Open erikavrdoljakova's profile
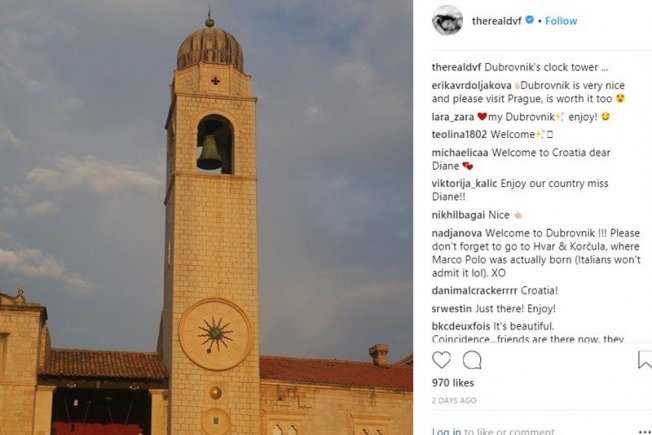The height and width of the screenshot is (435, 652). coord(472,85)
